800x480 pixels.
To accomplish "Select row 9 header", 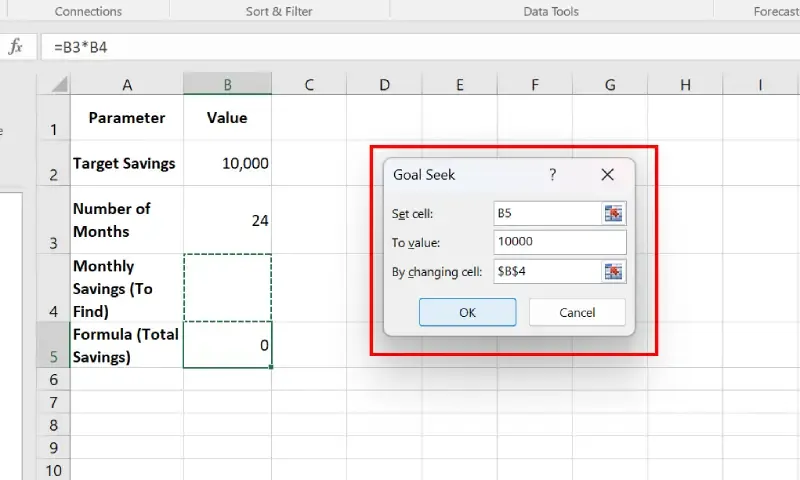I will pyautogui.click(x=54, y=447).
